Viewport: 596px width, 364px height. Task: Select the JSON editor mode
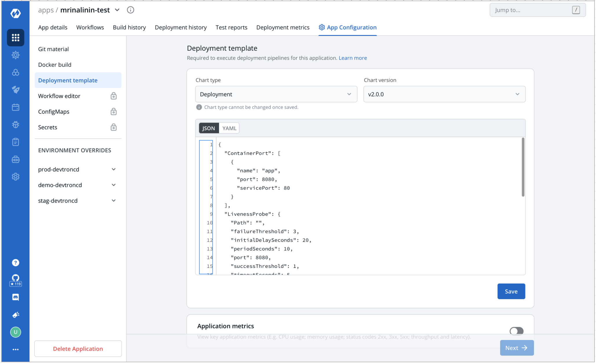click(x=208, y=128)
